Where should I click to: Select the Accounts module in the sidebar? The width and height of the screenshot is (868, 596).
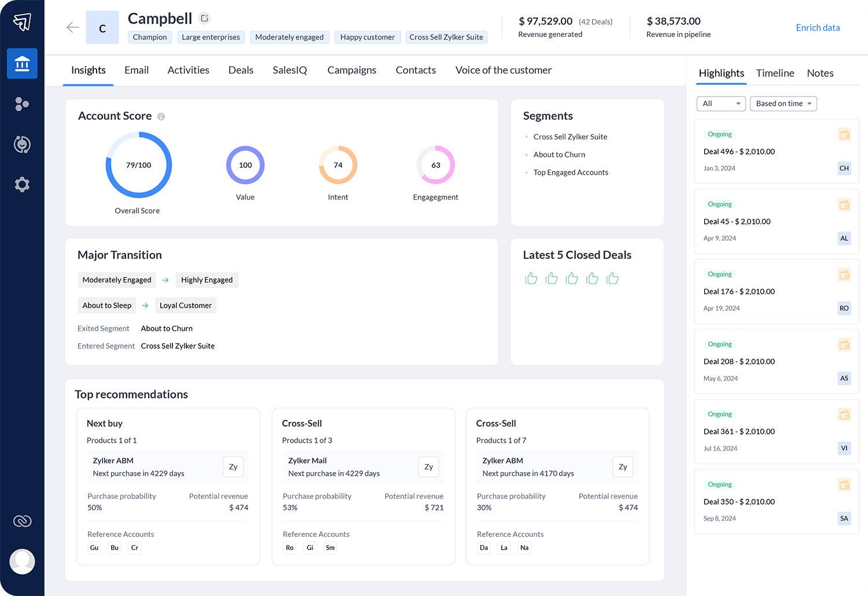point(22,64)
